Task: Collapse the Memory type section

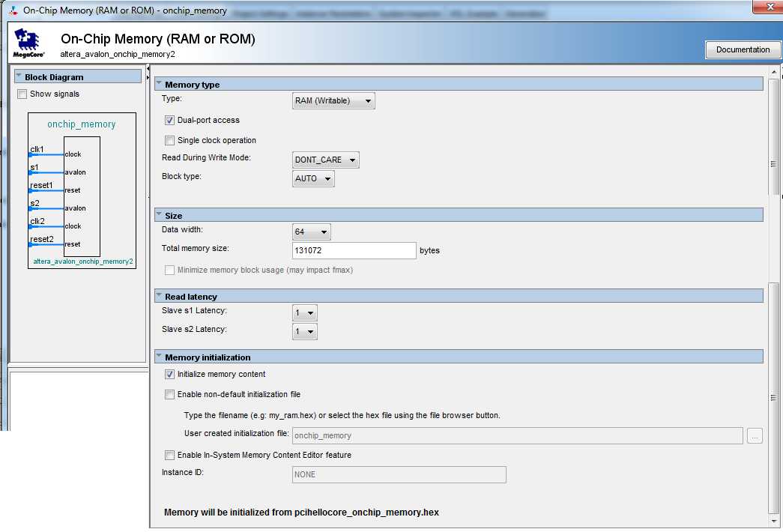Action: [x=159, y=84]
